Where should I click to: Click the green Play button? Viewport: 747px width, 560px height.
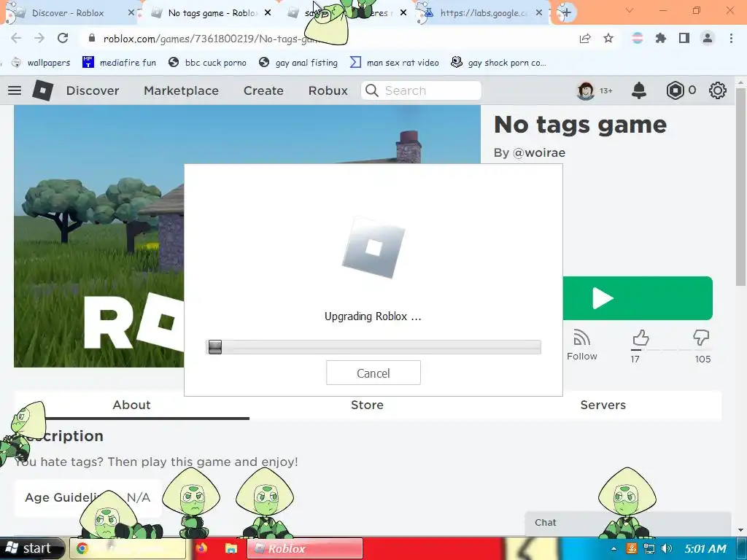click(638, 298)
